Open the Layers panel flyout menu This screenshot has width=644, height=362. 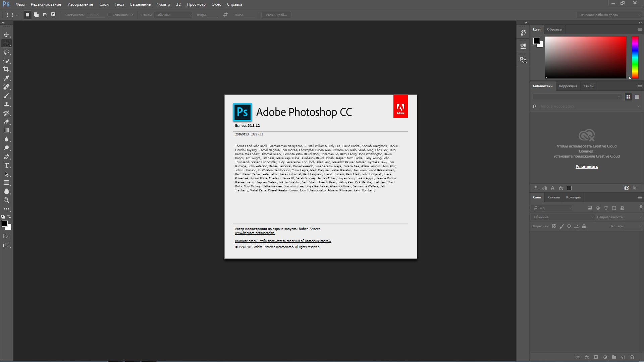tap(640, 197)
